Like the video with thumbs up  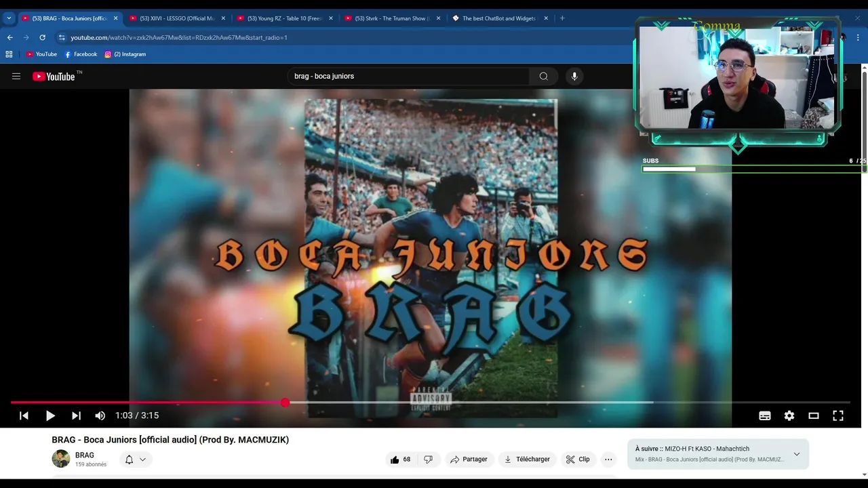(399, 459)
